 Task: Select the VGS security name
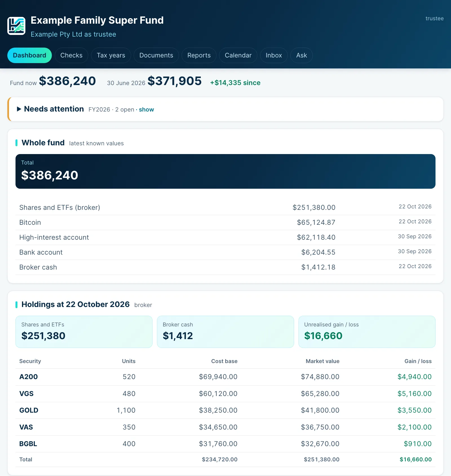point(26,394)
